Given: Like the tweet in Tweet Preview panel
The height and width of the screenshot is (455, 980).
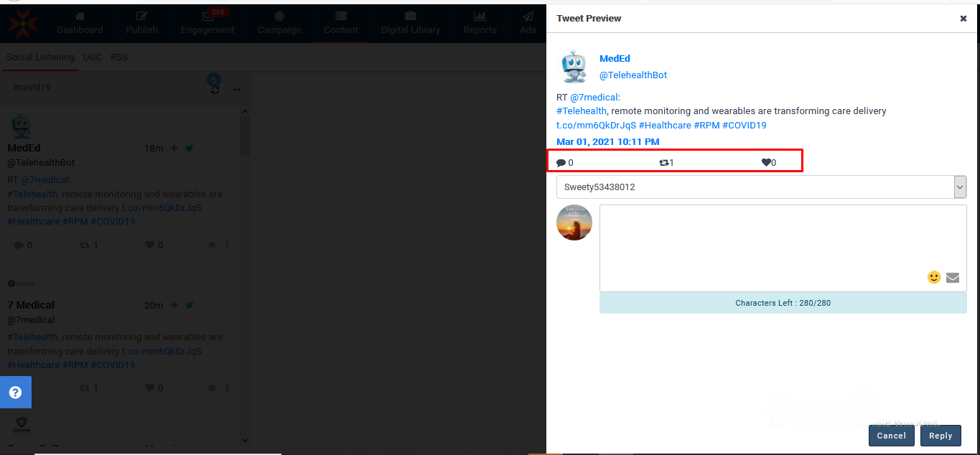Looking at the screenshot, I should (765, 163).
